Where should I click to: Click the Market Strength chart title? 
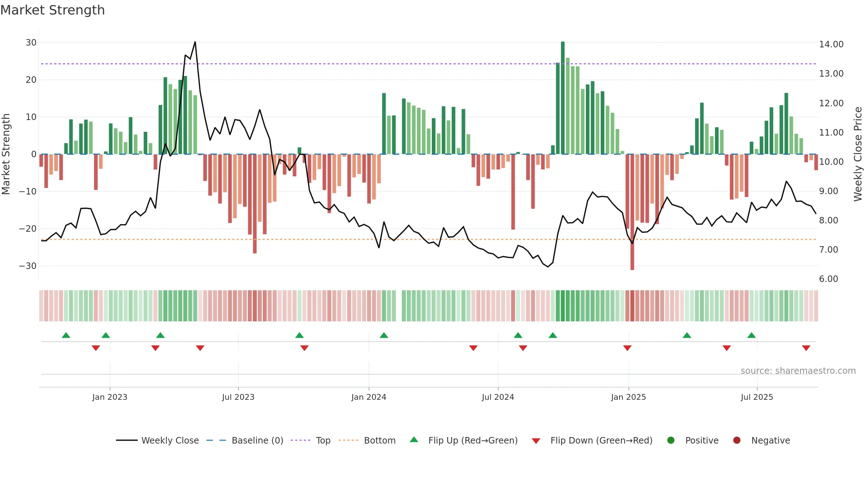coord(52,10)
